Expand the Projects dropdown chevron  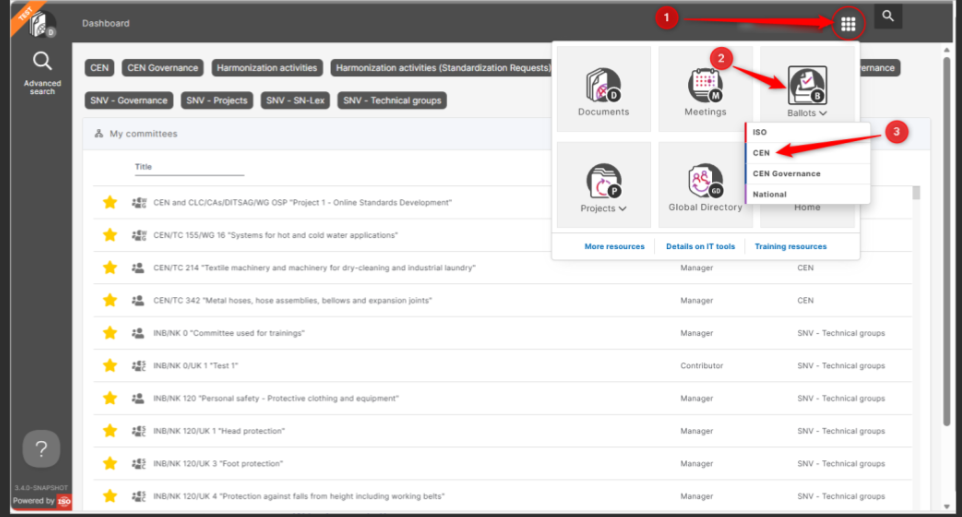[x=623, y=209]
